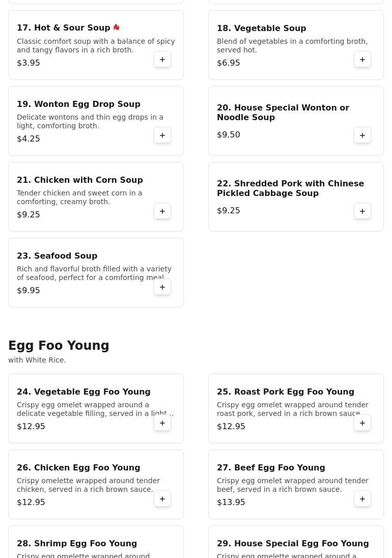Screen dimensions: 392x558
Task: Add Beef Egg Foo Young to cart
Action: click(362, 498)
